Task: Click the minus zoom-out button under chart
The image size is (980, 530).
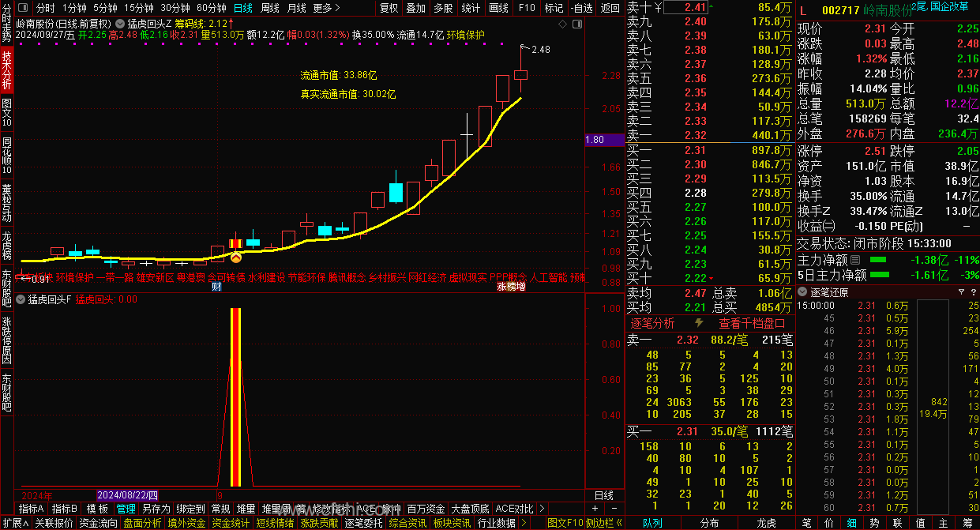Action: click(x=614, y=508)
